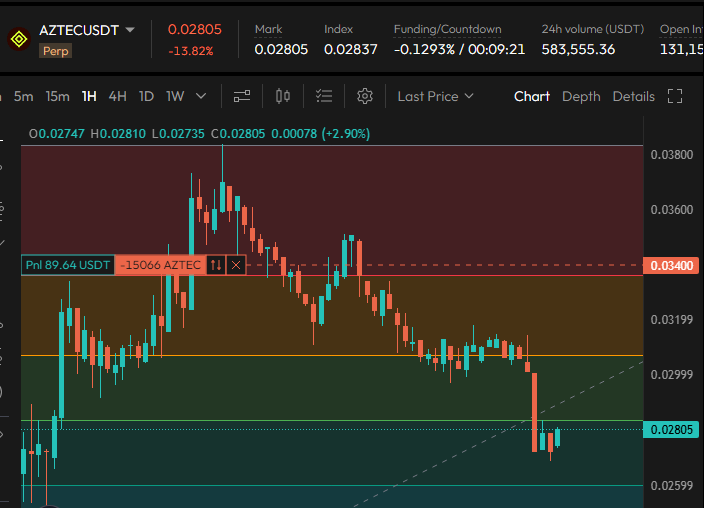This screenshot has height=508, width=704.
Task: Click the OHLC change value (+2.90%)
Action: pyautogui.click(x=346, y=134)
